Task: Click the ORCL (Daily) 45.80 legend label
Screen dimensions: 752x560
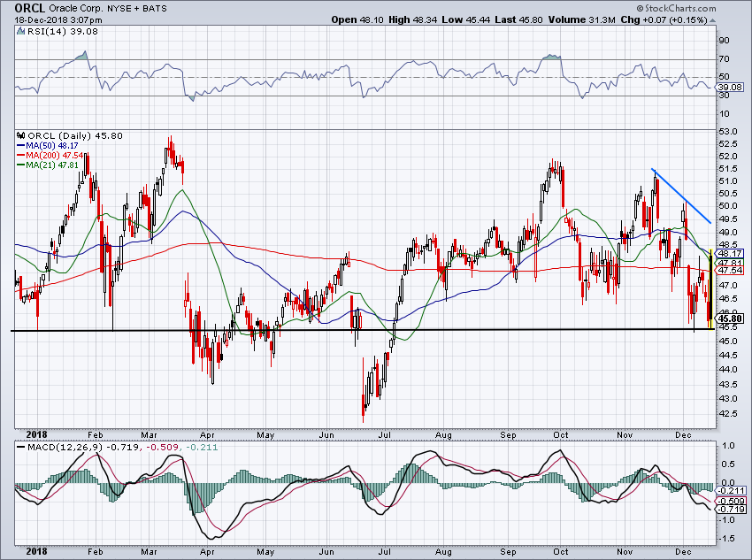Action: click(75, 135)
